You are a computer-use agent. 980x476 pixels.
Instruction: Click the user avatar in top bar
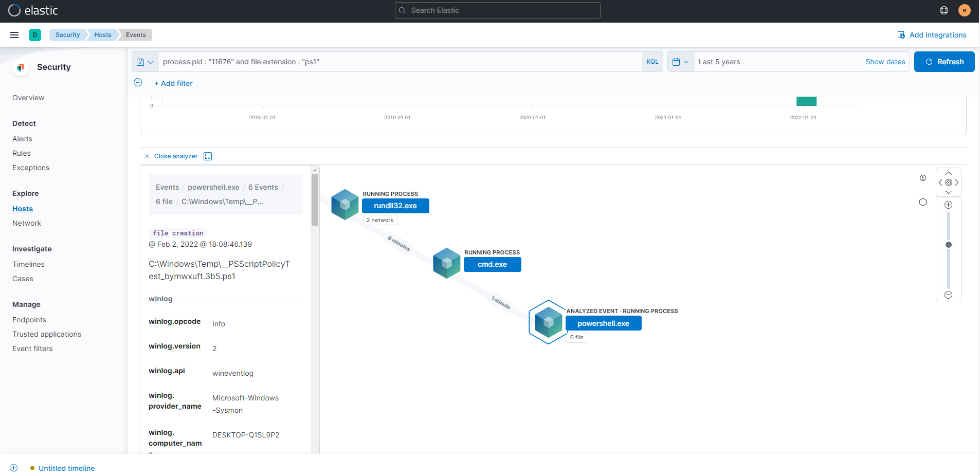tap(964, 10)
